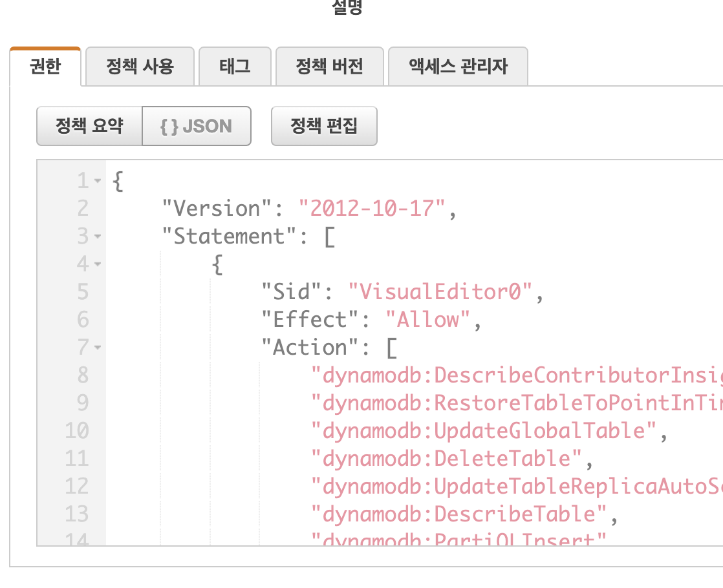Screen dimensions: 723x588
Task: Click line number 2 in gutter
Action: [x=83, y=208]
